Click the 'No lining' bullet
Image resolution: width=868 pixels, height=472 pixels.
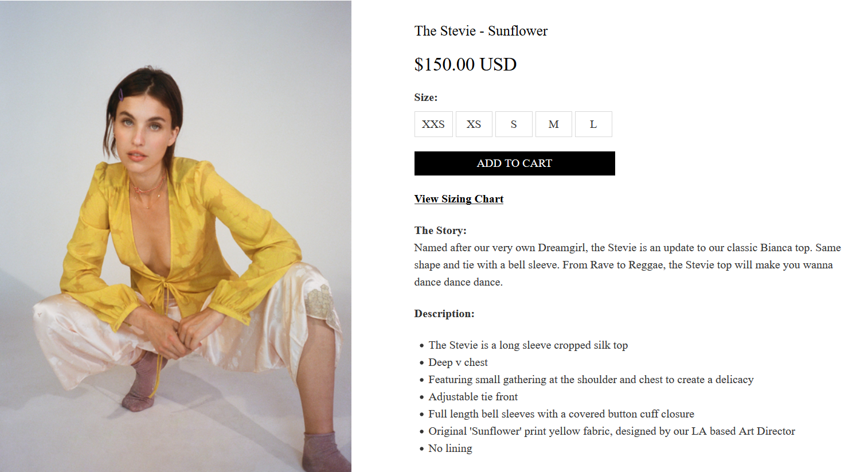click(x=450, y=448)
